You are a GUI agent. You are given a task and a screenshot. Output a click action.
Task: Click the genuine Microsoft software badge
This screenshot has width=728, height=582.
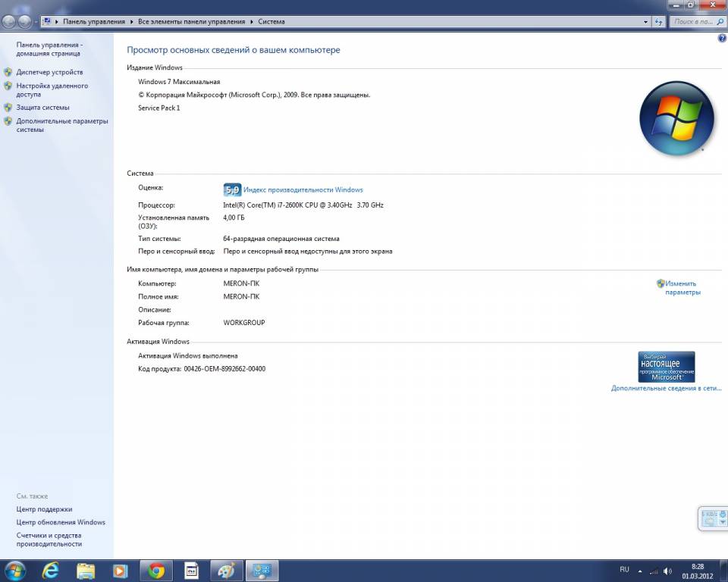coord(667,367)
